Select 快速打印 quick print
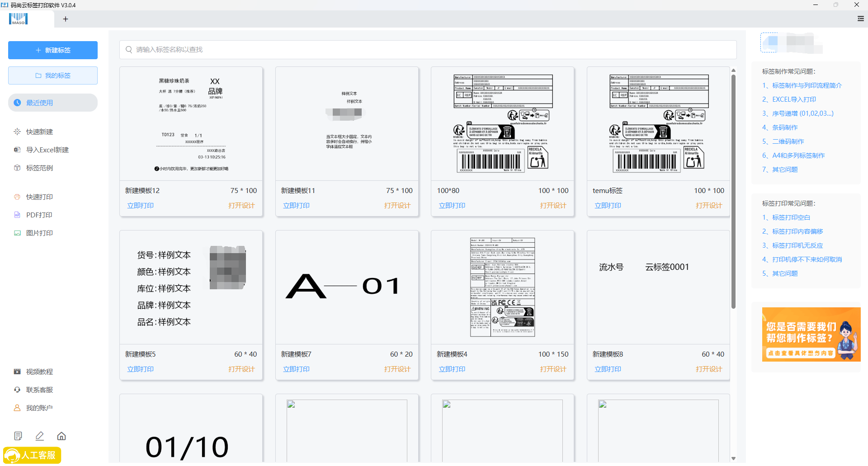 [39, 197]
